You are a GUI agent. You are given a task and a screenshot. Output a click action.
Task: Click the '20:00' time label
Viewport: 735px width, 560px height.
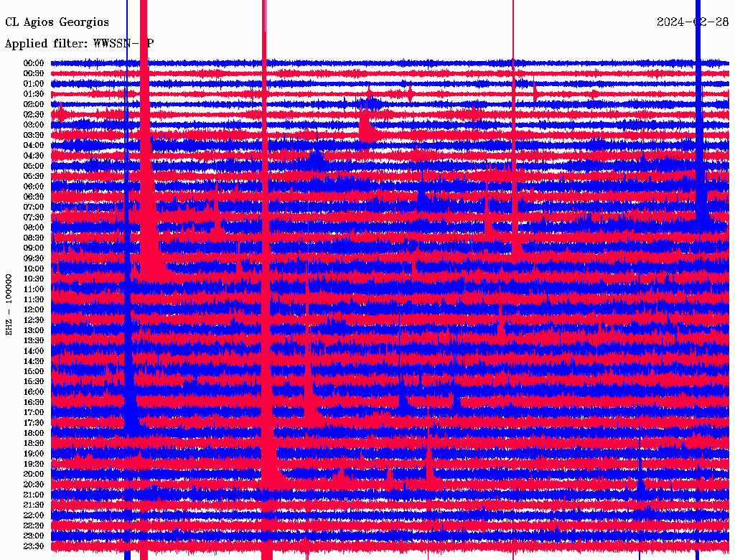click(x=34, y=474)
